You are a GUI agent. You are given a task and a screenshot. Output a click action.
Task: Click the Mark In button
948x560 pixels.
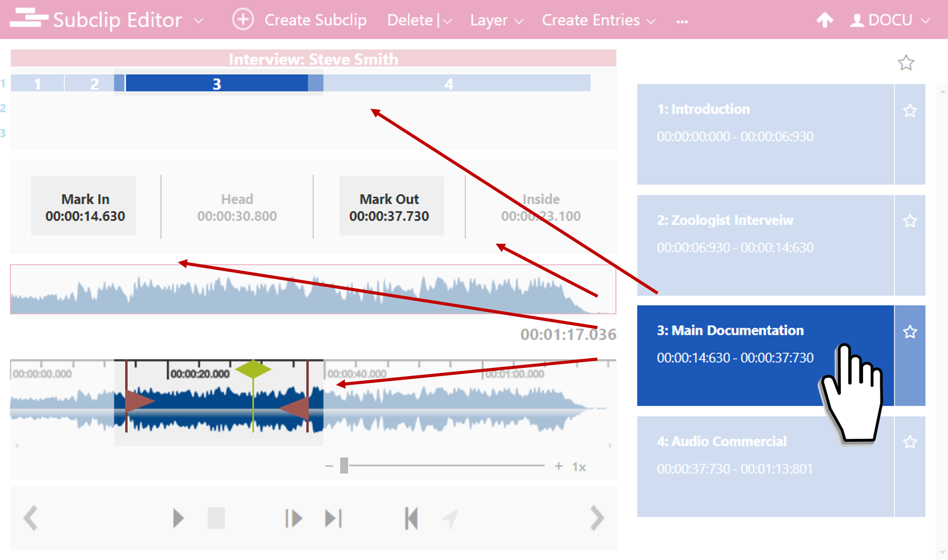coord(84,207)
